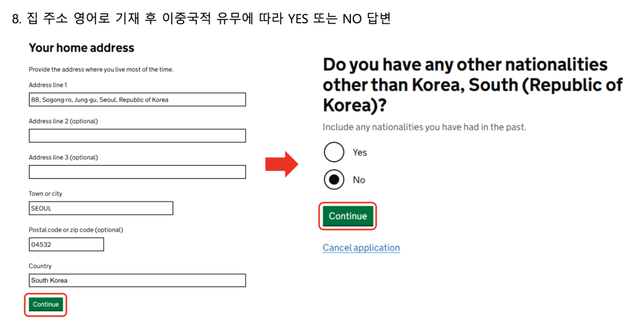Click the Address line 1 input field
The width and height of the screenshot is (644, 323).
point(137,99)
